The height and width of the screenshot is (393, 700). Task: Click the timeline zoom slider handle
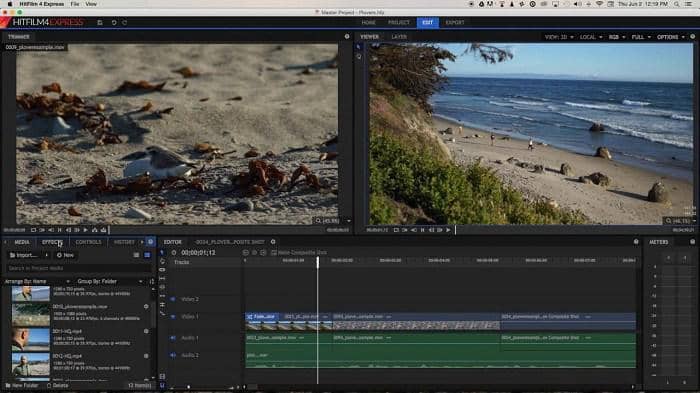click(x=188, y=387)
